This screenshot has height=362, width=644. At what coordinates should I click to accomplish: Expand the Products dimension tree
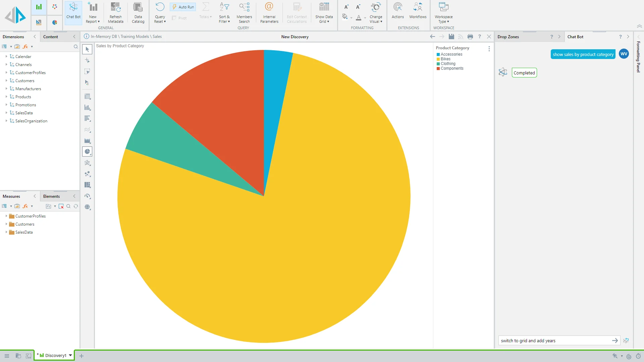(6, 97)
